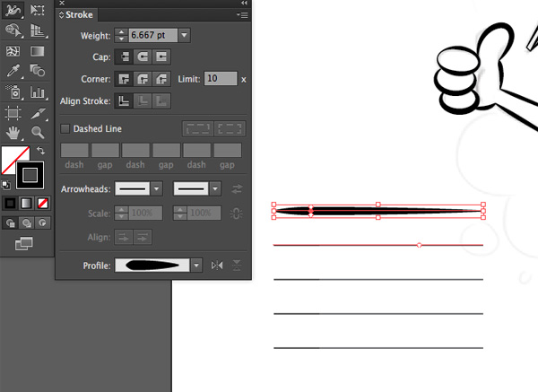The height and width of the screenshot is (392, 538).
Task: Click the Stroke panel tab
Action: 78,15
